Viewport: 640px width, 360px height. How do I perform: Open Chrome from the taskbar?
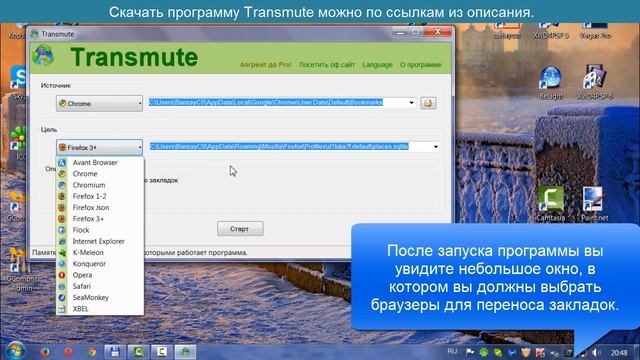(x=92, y=351)
